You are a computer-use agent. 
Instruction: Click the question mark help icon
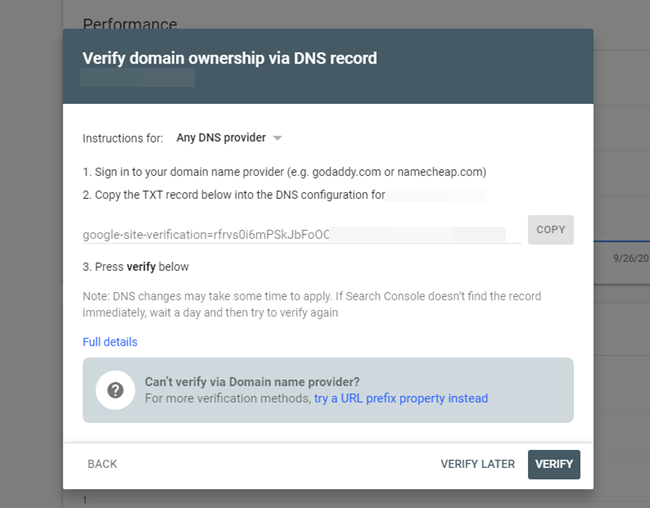pos(115,390)
